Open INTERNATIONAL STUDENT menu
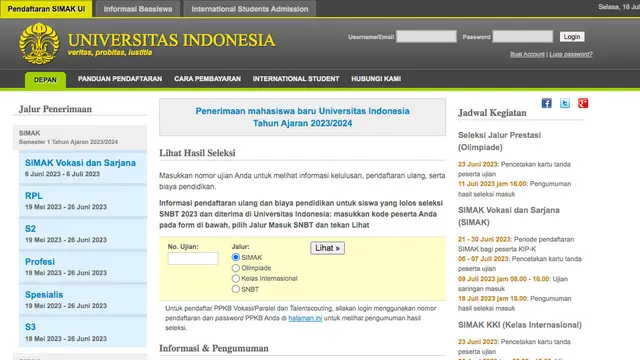The height and width of the screenshot is (360, 640). coord(296,79)
